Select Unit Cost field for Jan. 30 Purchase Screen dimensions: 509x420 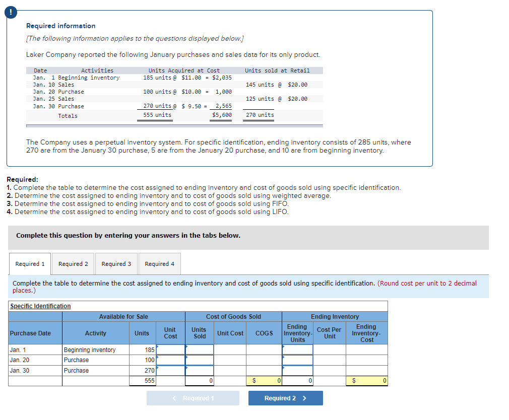coord(170,370)
